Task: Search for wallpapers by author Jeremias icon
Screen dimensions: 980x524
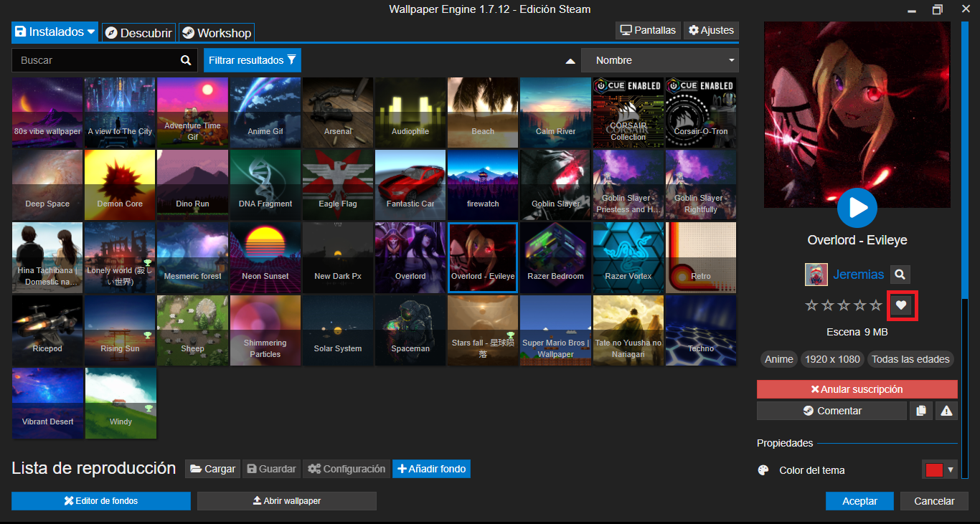Action: (x=900, y=274)
